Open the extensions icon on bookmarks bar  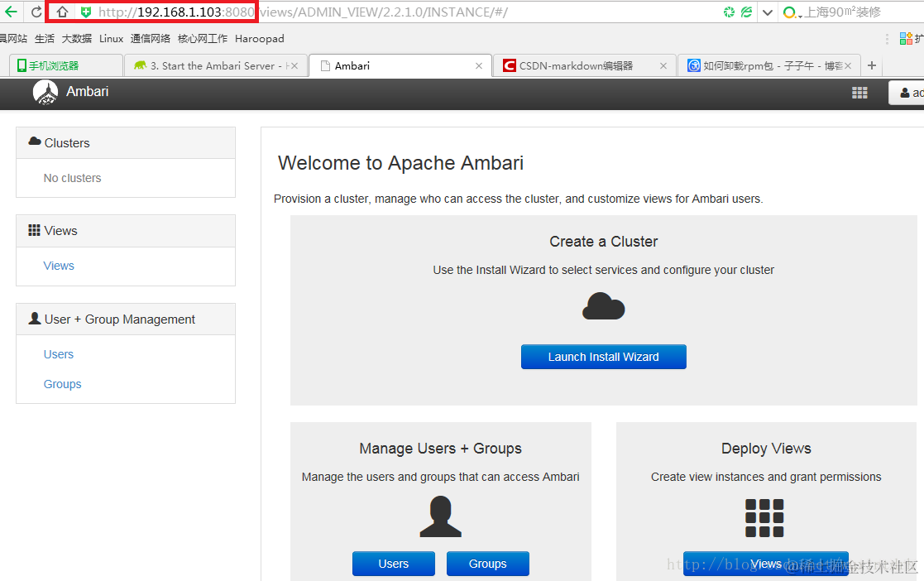906,39
